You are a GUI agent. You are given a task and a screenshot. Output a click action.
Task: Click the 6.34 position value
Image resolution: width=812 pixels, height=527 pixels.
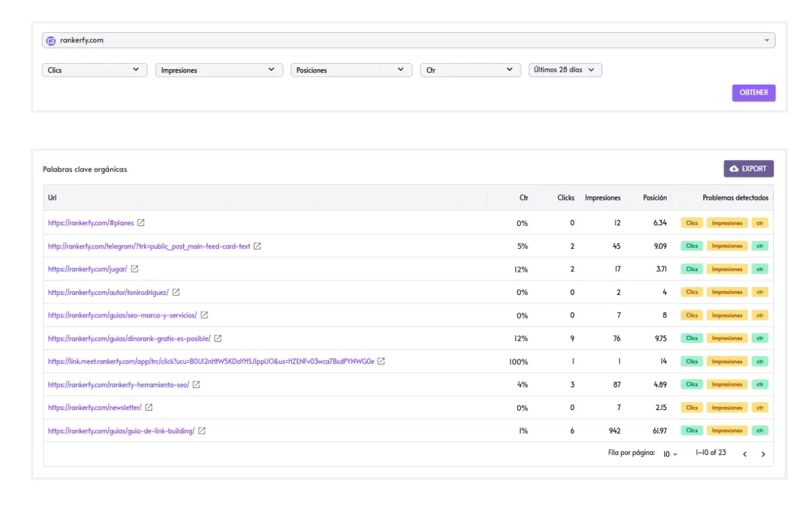660,223
